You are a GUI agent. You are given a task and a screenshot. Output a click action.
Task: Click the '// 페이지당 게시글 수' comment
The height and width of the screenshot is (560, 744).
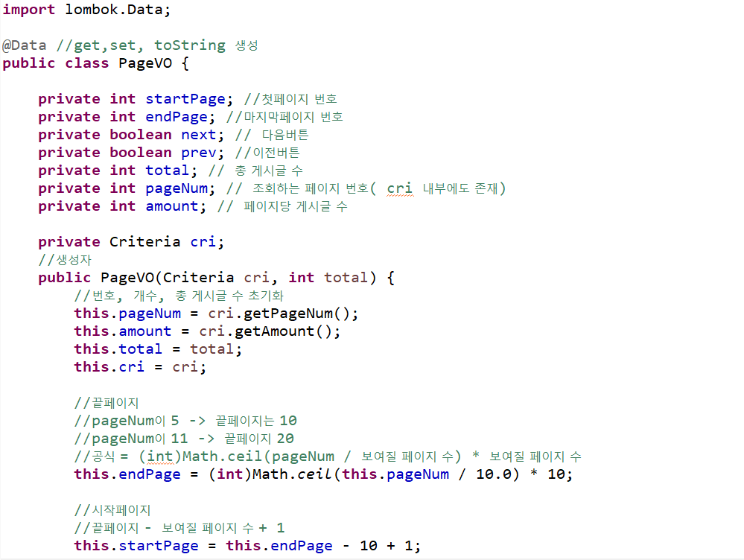(x=282, y=206)
